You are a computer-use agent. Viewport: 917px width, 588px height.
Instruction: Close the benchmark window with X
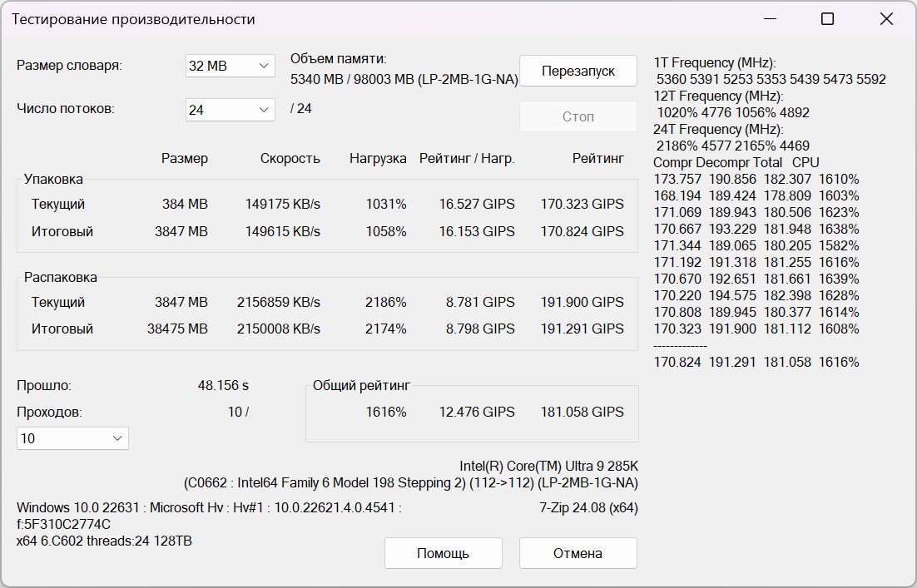(x=886, y=19)
